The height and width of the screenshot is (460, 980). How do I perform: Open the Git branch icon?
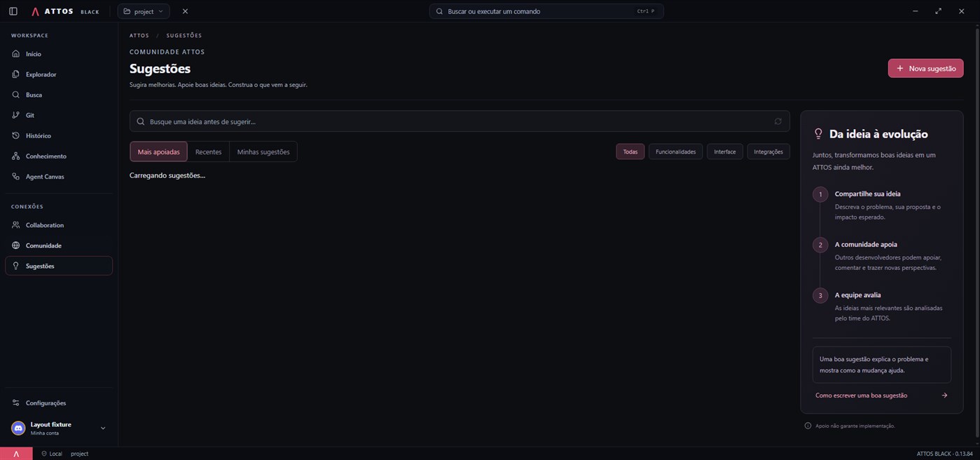[x=16, y=115]
